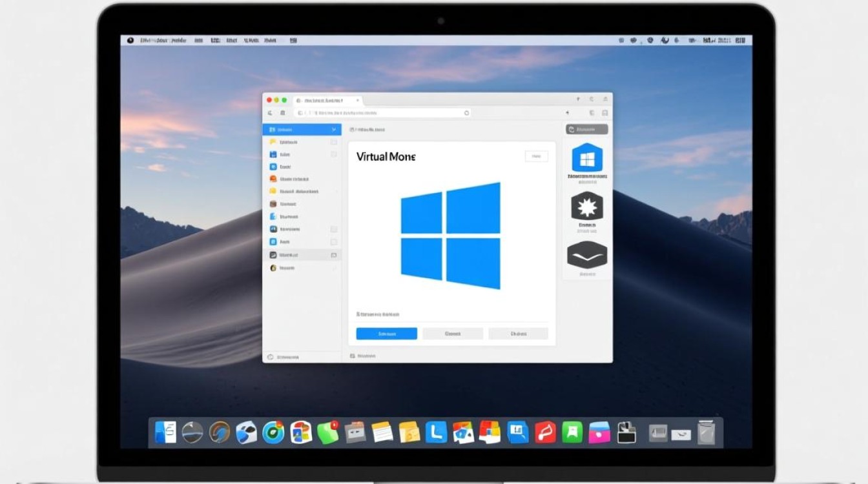Click the large Windows logo in preview
This screenshot has height=484, width=868.
[450, 236]
